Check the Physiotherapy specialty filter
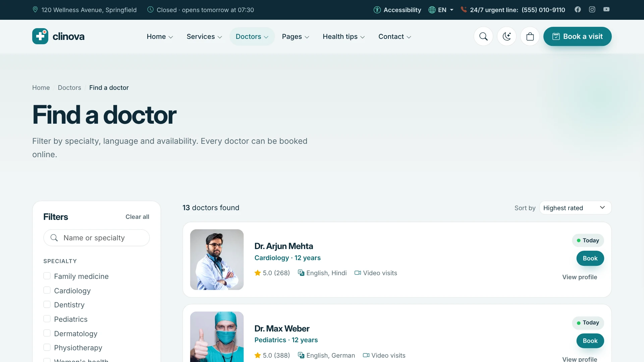Screen dimensions: 644x362 click(x=47, y=347)
